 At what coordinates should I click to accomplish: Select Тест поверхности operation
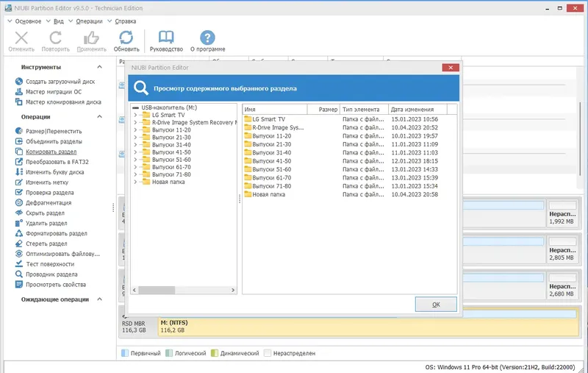click(50, 264)
